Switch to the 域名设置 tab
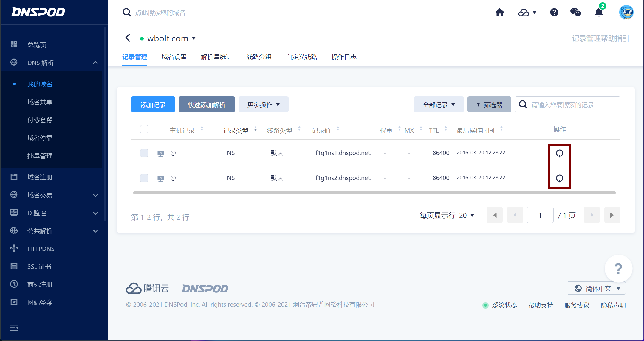 (174, 57)
